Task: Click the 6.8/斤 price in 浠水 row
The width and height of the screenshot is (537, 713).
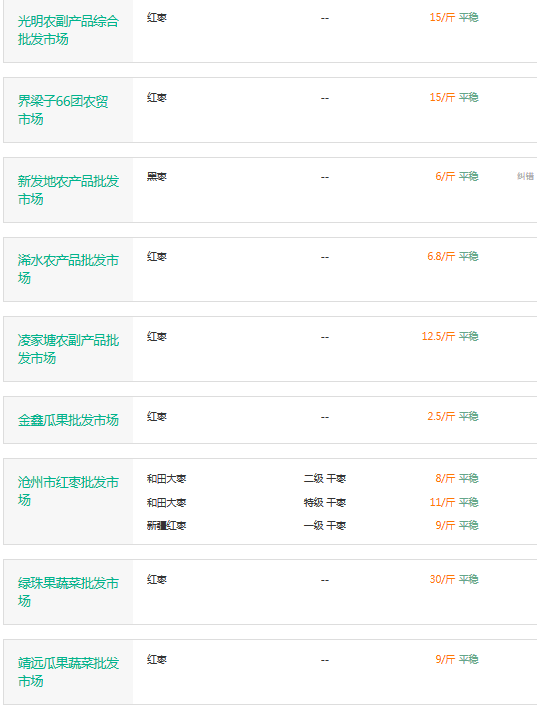Action: click(441, 256)
